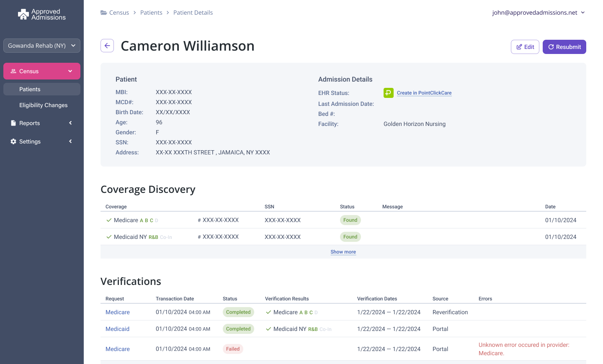The width and height of the screenshot is (603, 364).
Task: Click the Age value 96
Action: (159, 122)
